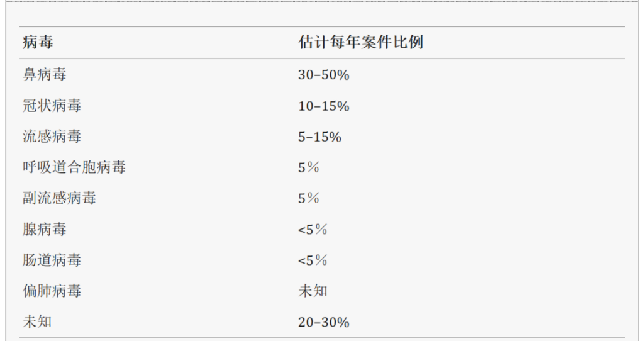This screenshot has width=644, height=341.
Task: Click the 病毒 column header
Action: pyautogui.click(x=38, y=43)
